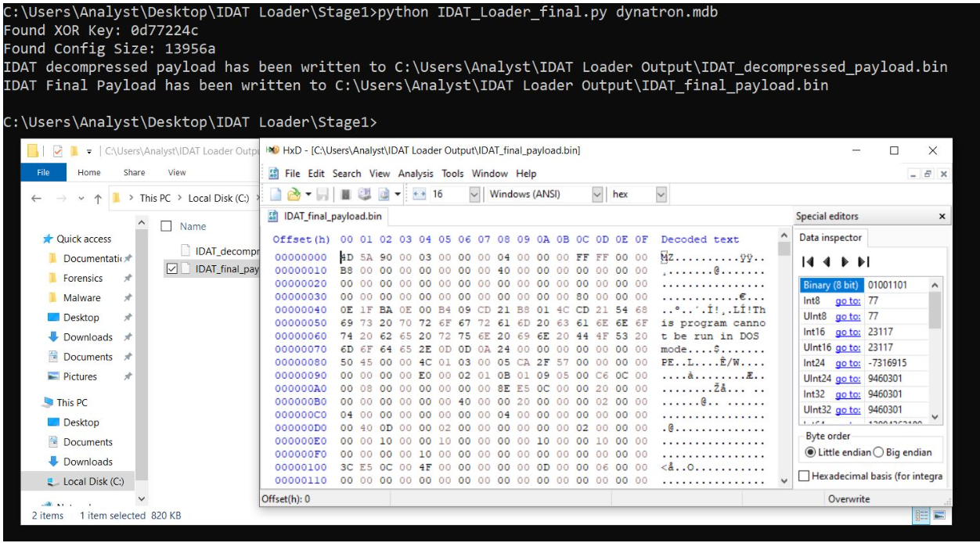This screenshot has height=543, width=980.
Task: Open the Analysis menu in HxD
Action: click(415, 174)
